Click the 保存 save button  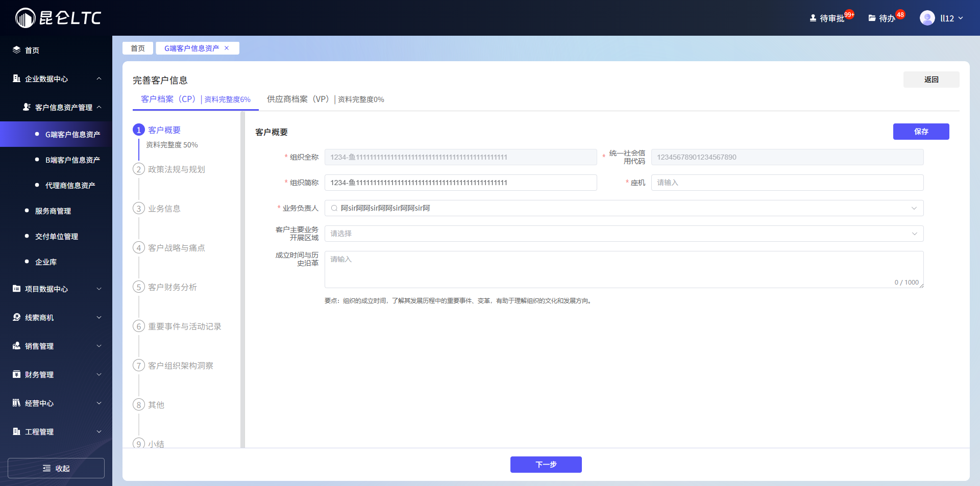pyautogui.click(x=921, y=132)
